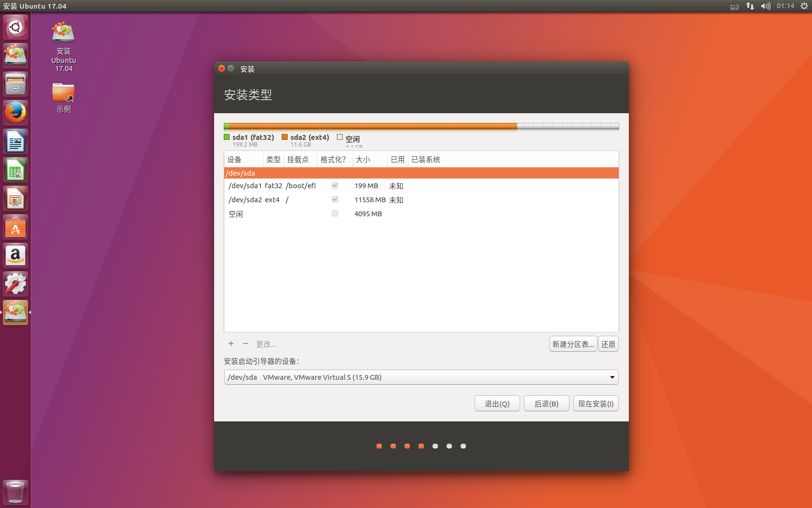The image size is (812, 508).
Task: Click the white 空闲 legend swatch
Action: pos(340,137)
